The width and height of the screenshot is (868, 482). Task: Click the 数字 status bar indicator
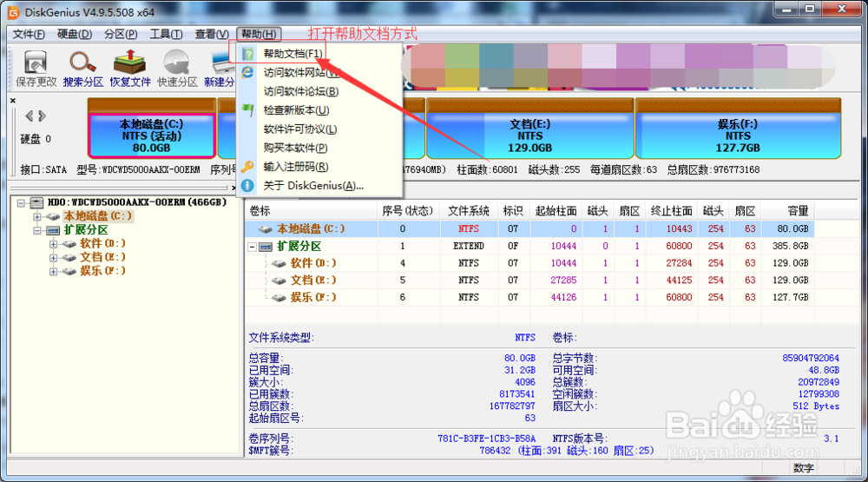803,468
